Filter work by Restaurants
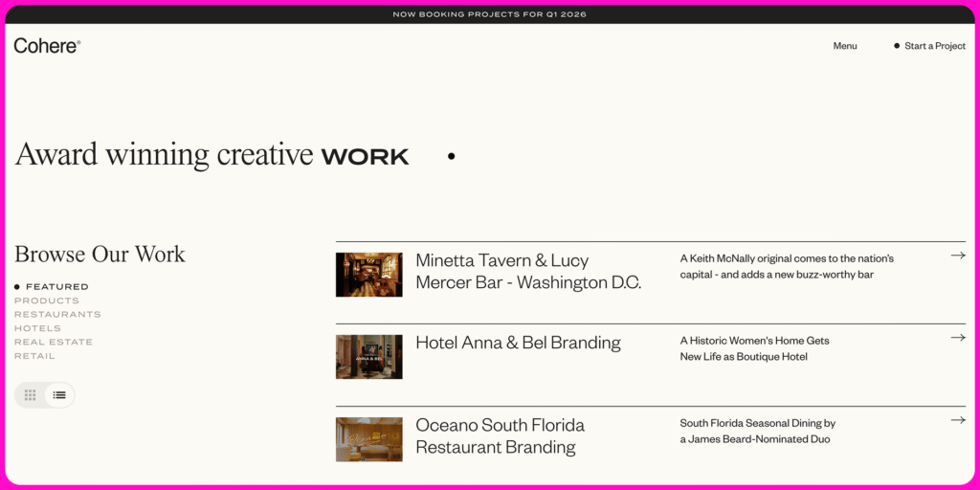Viewport: 980px width, 490px height. [57, 314]
